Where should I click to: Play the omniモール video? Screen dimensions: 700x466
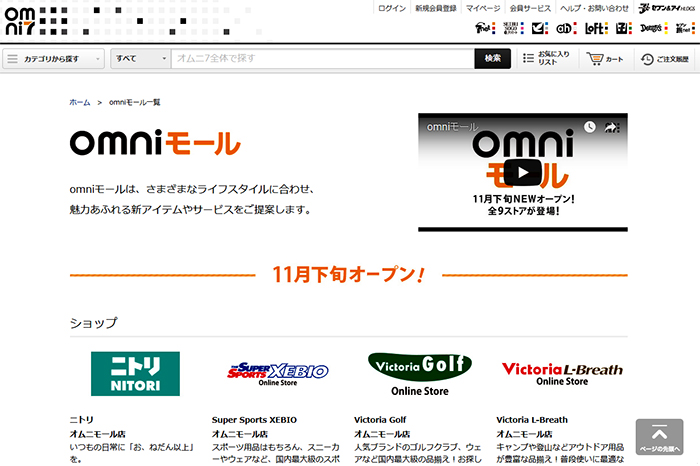pyautogui.click(x=523, y=172)
